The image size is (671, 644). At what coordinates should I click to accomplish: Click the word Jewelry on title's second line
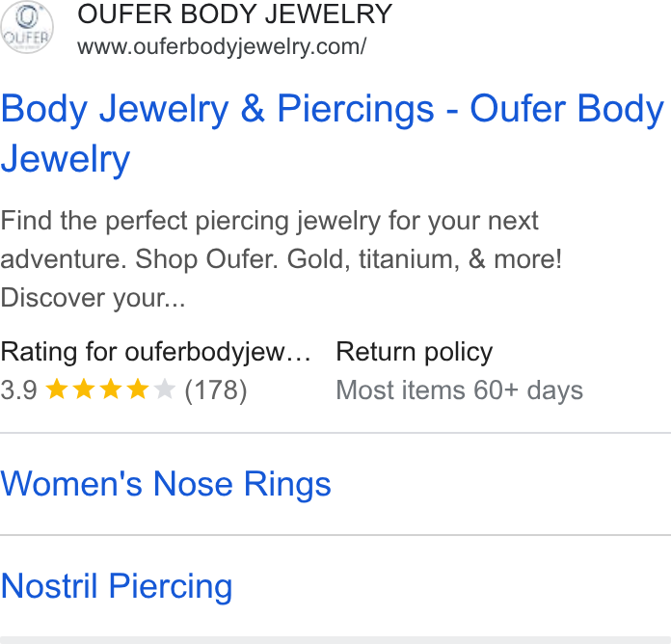(65, 159)
